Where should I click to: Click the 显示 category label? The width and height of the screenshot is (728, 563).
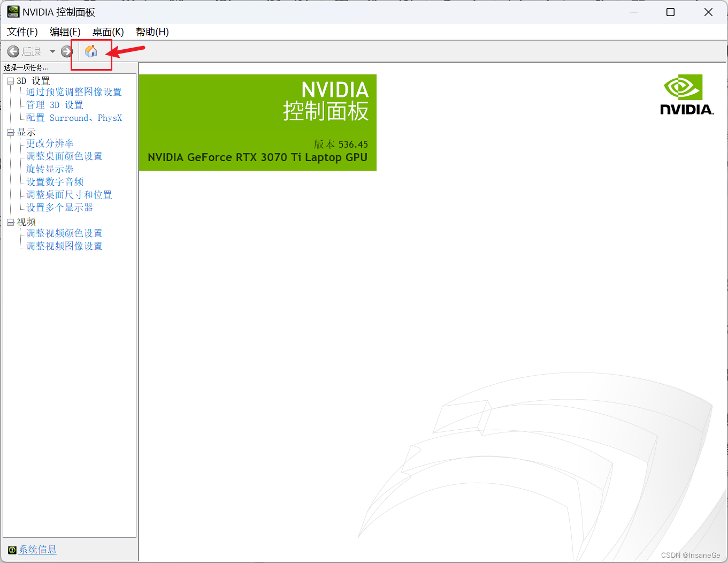pyautogui.click(x=26, y=132)
